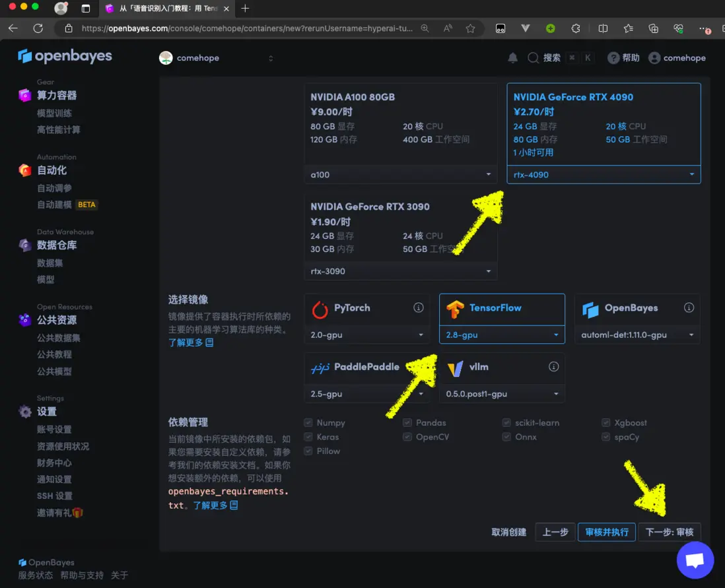725x588 pixels.
Task: Click 上一步 button
Action: pyautogui.click(x=555, y=532)
